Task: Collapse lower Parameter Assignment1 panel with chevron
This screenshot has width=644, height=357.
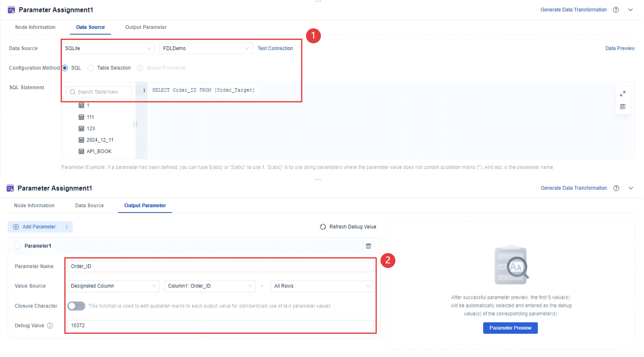Action: click(631, 188)
